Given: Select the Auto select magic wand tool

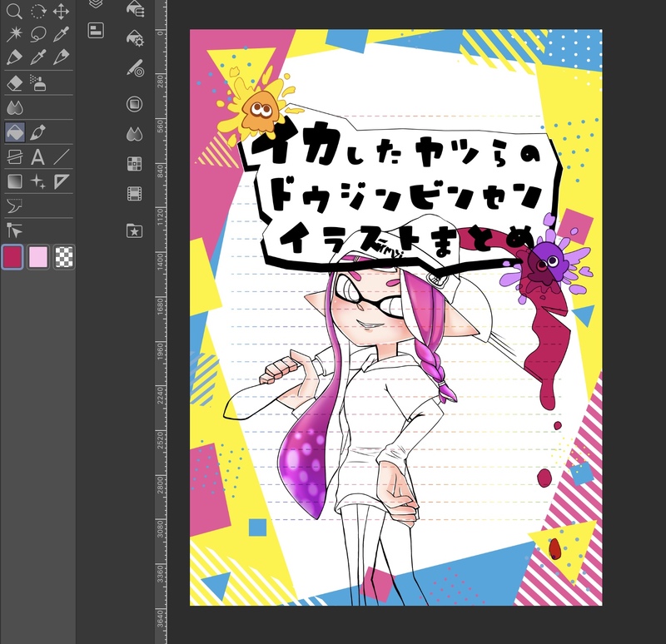Looking at the screenshot, I should [x=14, y=34].
